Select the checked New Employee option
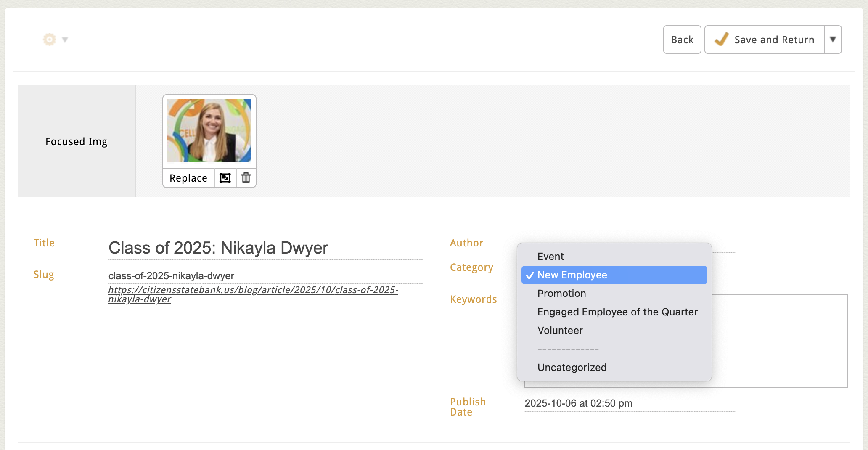Image resolution: width=868 pixels, height=450 pixels. (572, 275)
